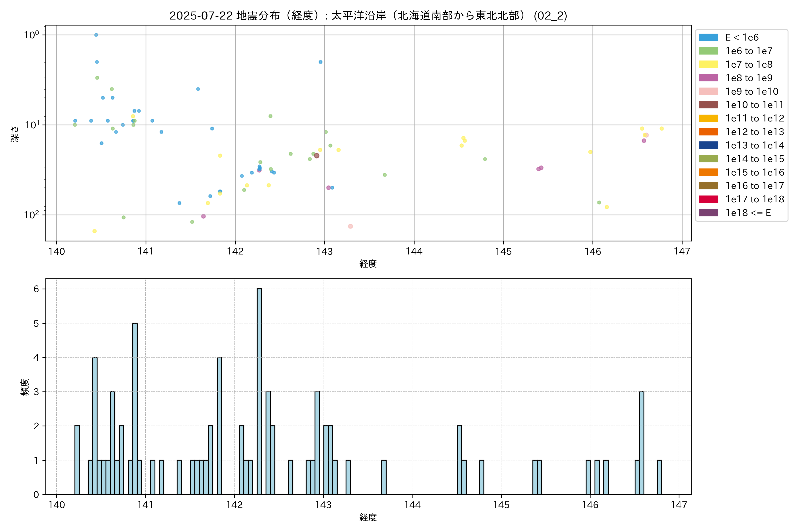Viewport: 798px width, 532px height.
Task: Click the rightmost histogram bar near 146.8
Action: coord(659,477)
